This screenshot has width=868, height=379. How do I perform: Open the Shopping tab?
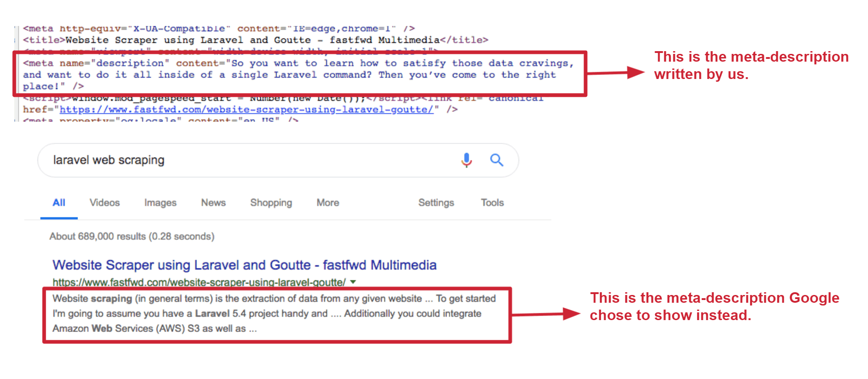pos(271,203)
